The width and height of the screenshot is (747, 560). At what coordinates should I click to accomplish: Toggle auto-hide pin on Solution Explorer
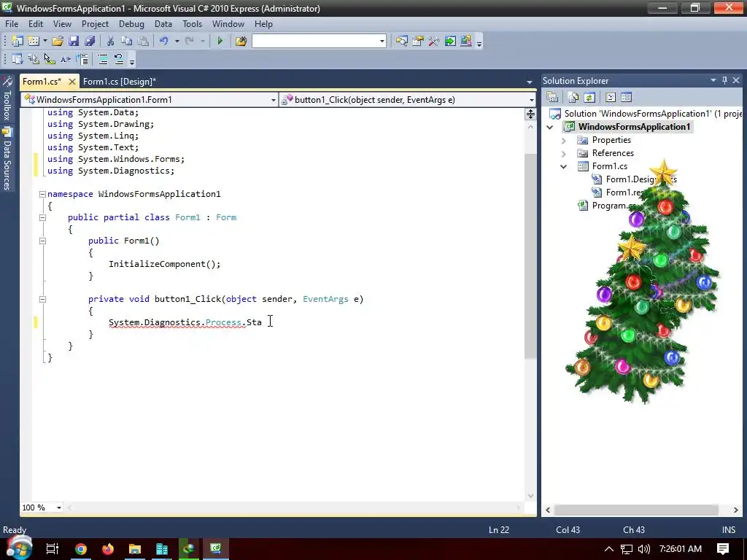[724, 80]
